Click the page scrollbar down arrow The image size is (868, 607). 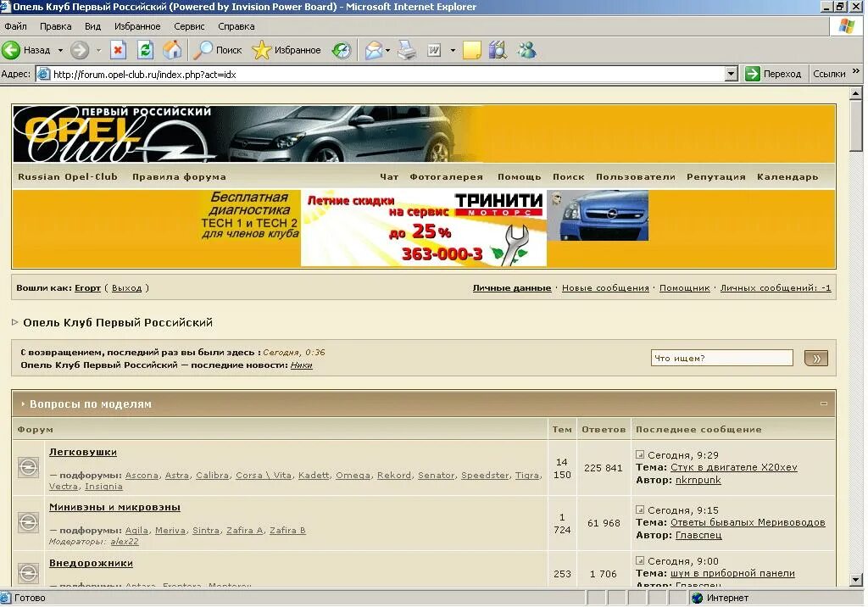[856, 581]
